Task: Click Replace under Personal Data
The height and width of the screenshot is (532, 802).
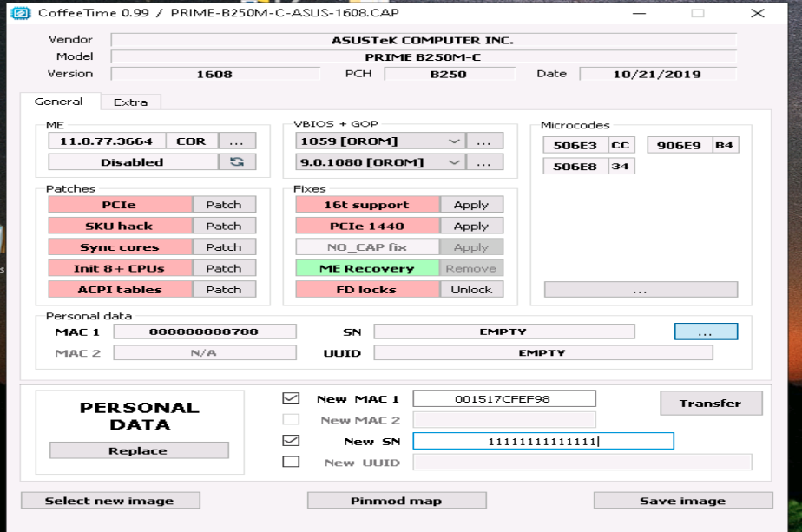Action: [x=139, y=450]
